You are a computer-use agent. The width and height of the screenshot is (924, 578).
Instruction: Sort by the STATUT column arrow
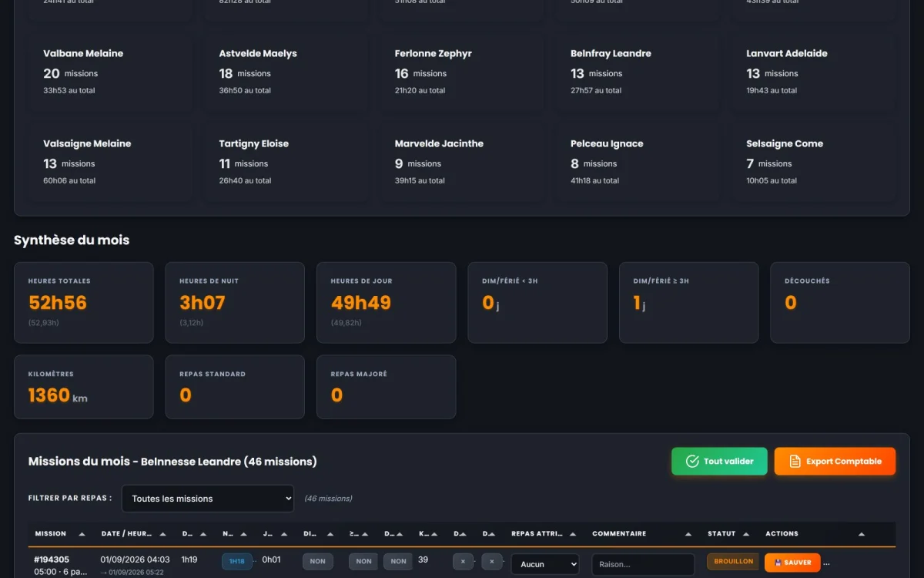[746, 534]
